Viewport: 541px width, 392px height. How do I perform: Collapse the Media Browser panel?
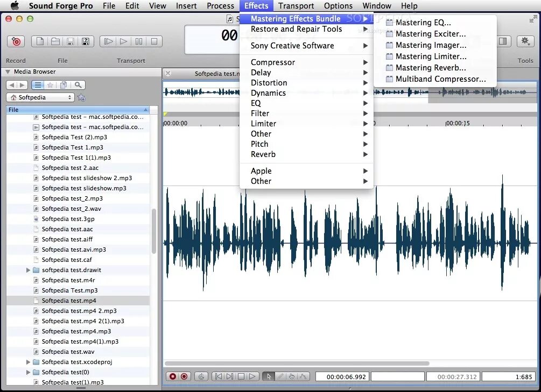point(8,72)
